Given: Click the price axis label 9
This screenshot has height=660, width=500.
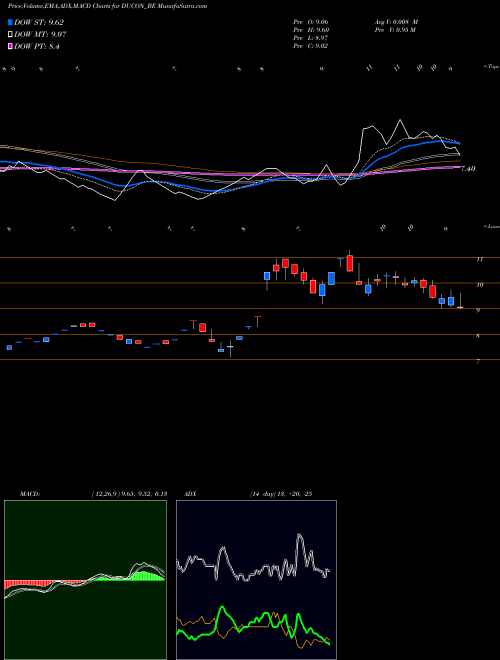Looking at the screenshot, I should [478, 311].
